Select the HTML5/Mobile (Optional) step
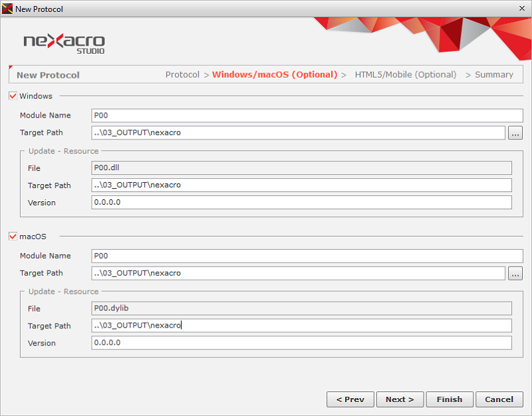The height and width of the screenshot is (416, 532). point(406,74)
